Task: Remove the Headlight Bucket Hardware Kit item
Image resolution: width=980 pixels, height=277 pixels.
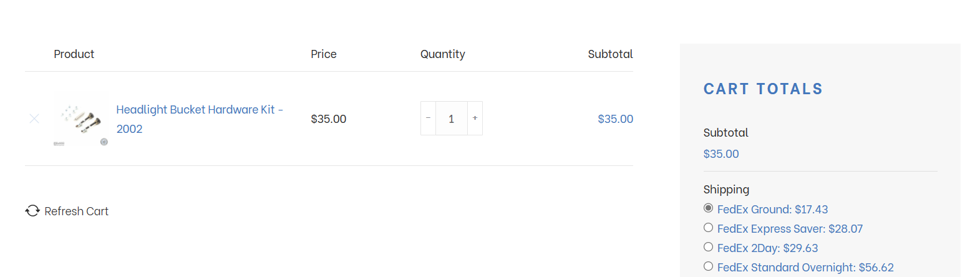Action: point(34,119)
